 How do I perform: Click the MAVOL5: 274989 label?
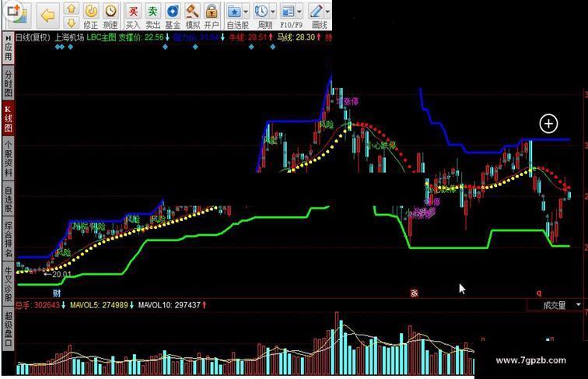point(99,305)
